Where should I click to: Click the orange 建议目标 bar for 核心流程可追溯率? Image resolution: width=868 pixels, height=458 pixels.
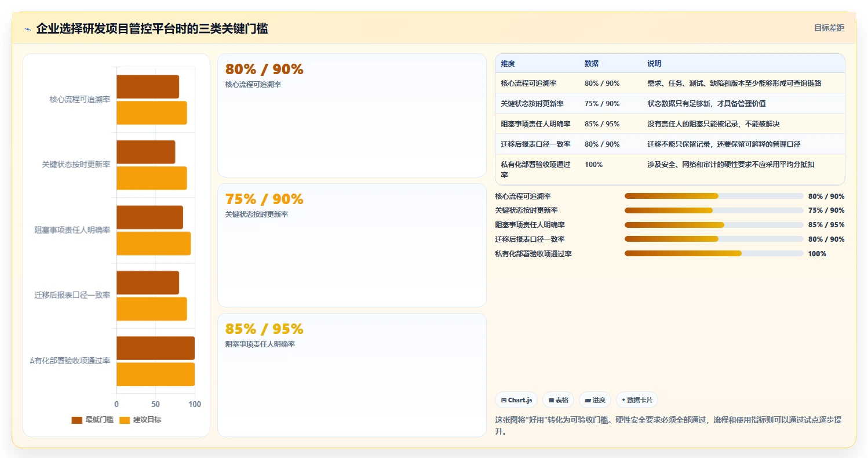click(152, 112)
